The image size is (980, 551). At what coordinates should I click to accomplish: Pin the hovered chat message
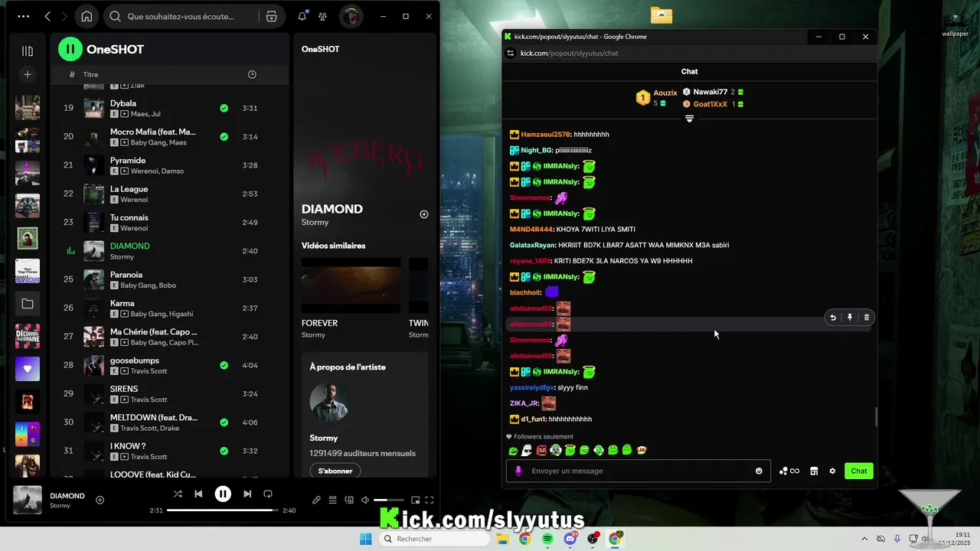[x=850, y=318]
